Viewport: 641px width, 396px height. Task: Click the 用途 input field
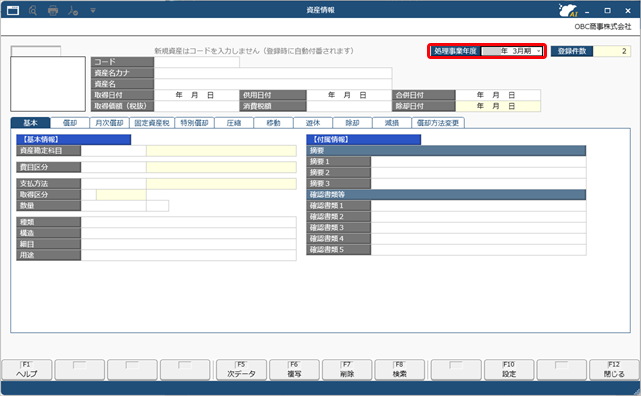(188, 255)
